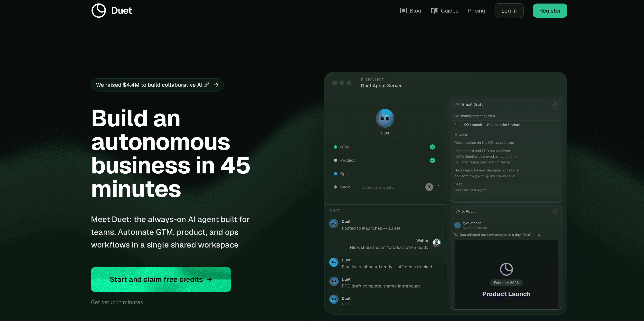644x321 pixels.
Task: Click the @duetchat profile avatar
Action: (458, 225)
